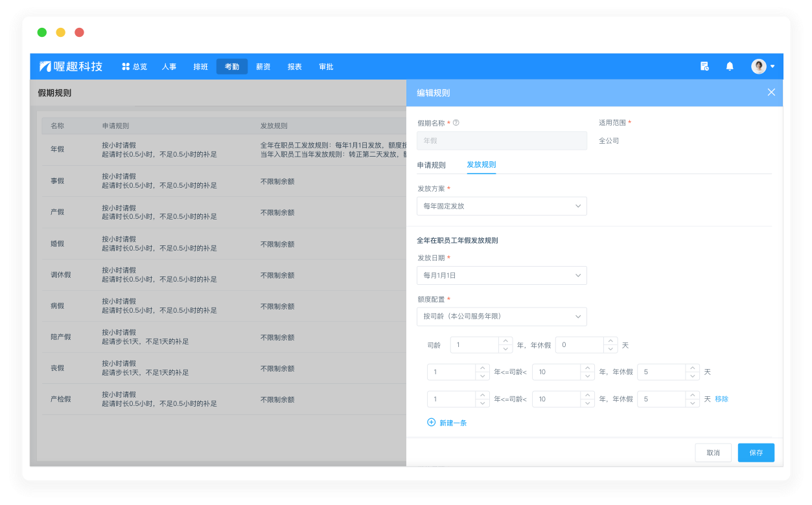Decrease 年休假 days 5 in the 移除 row
812x505 pixels.
click(x=692, y=403)
